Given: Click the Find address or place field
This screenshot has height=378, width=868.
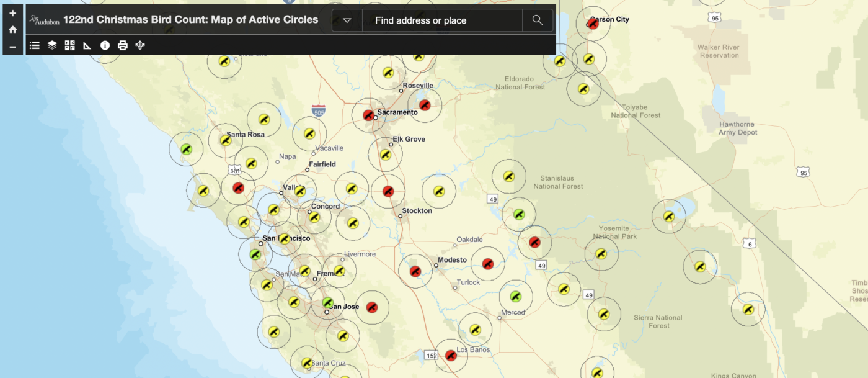Looking at the screenshot, I should pos(441,20).
